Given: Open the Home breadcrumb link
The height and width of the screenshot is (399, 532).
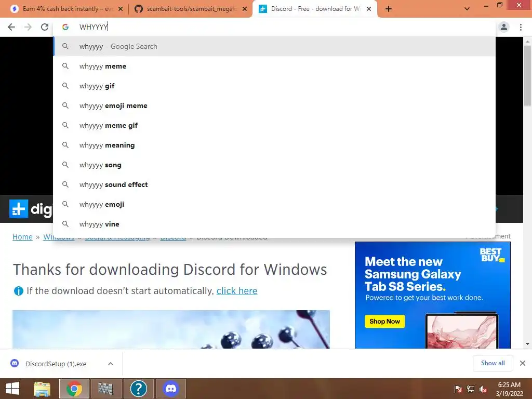Looking at the screenshot, I should [x=22, y=237].
